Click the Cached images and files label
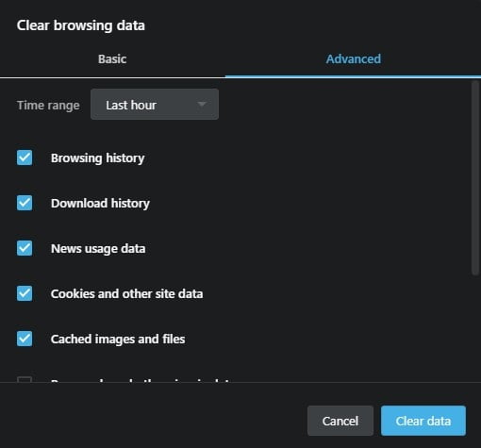The height and width of the screenshot is (448, 481). click(118, 340)
